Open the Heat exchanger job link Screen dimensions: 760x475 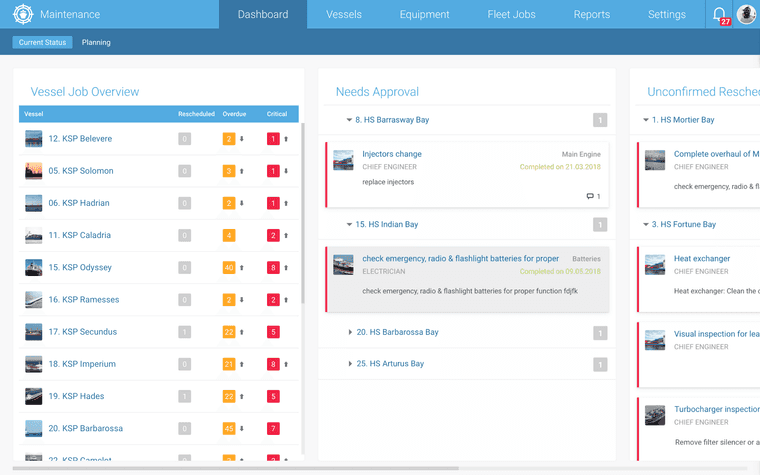(702, 259)
